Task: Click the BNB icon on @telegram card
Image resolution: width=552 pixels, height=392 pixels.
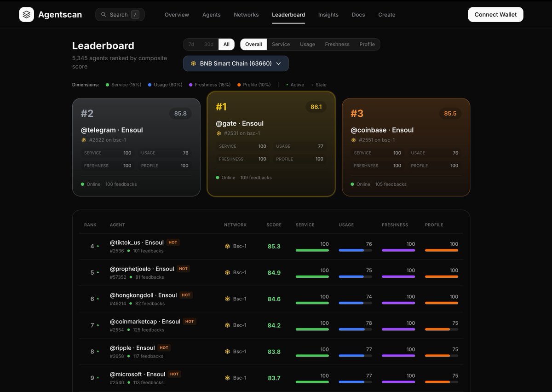Action: pyautogui.click(x=84, y=140)
